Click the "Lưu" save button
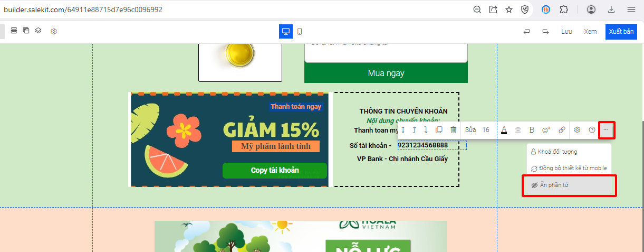The height and width of the screenshot is (252, 644). tap(566, 32)
